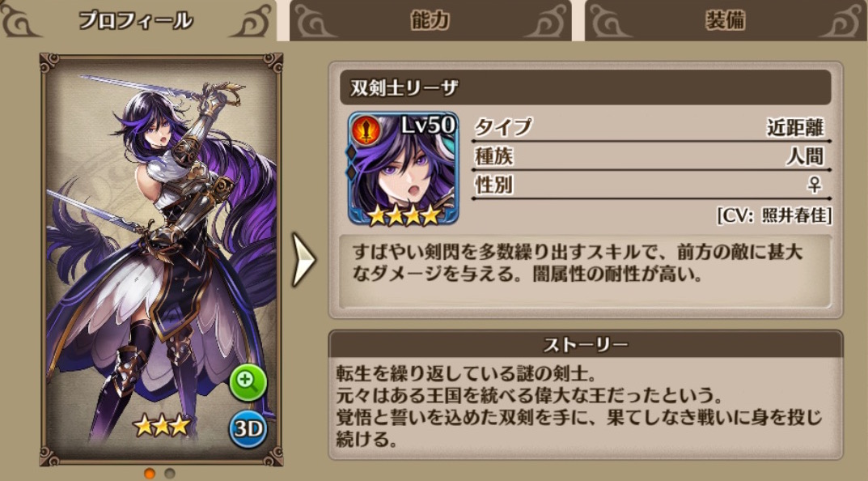Switch to the 装備 tab
The height and width of the screenshot is (481, 868).
click(x=725, y=20)
